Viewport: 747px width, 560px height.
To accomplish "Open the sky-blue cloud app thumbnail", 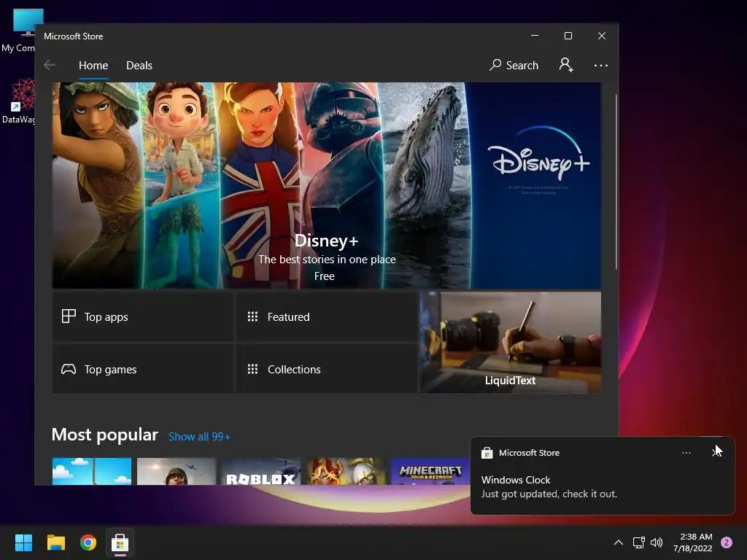I will click(91, 472).
